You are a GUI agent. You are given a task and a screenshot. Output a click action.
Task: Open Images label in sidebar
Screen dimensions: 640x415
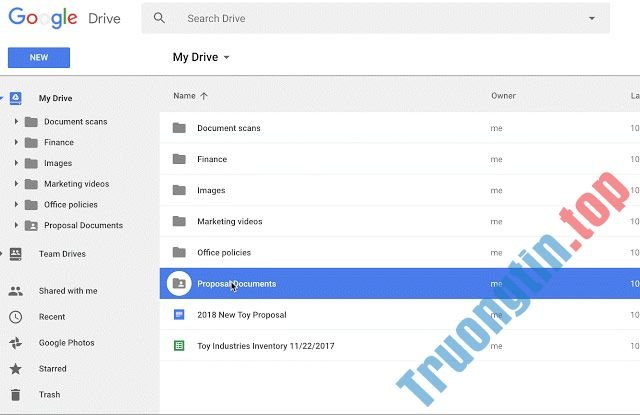[x=58, y=163]
